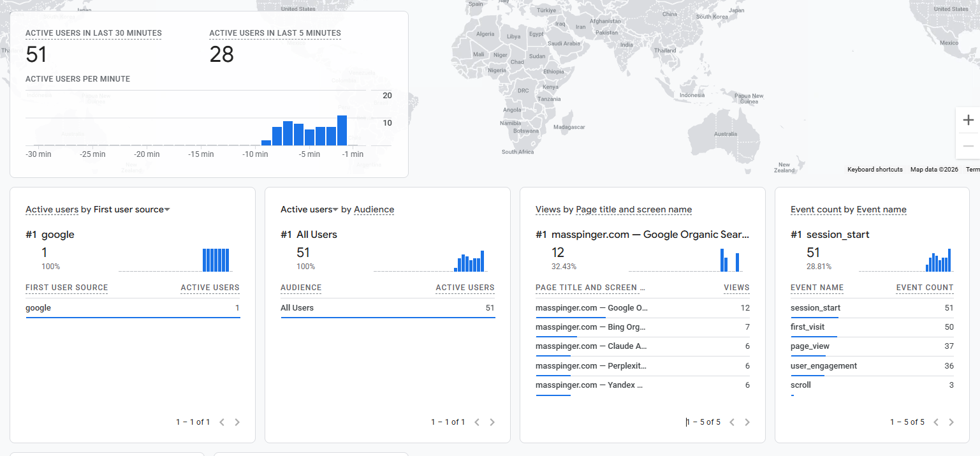The height and width of the screenshot is (456, 980).
Task: Click the Event name heading label
Action: [x=881, y=210]
